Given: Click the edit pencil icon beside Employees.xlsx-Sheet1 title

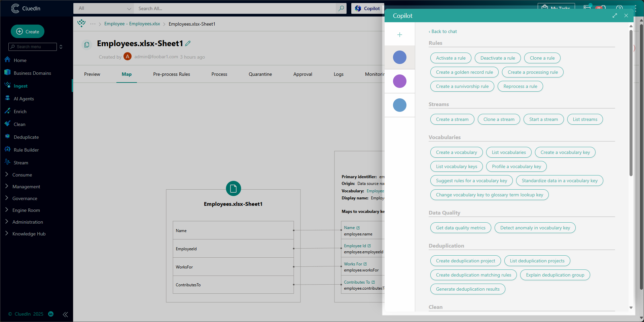Looking at the screenshot, I should pyautogui.click(x=188, y=43).
